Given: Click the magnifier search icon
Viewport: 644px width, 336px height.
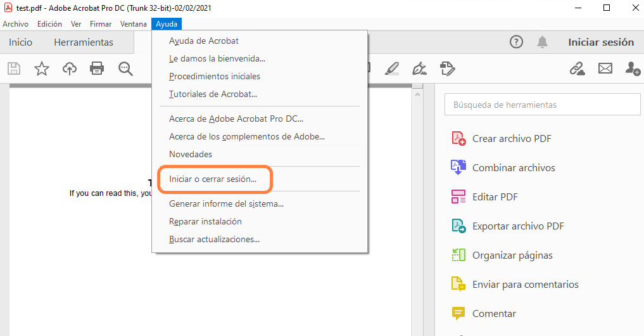Looking at the screenshot, I should pos(125,68).
